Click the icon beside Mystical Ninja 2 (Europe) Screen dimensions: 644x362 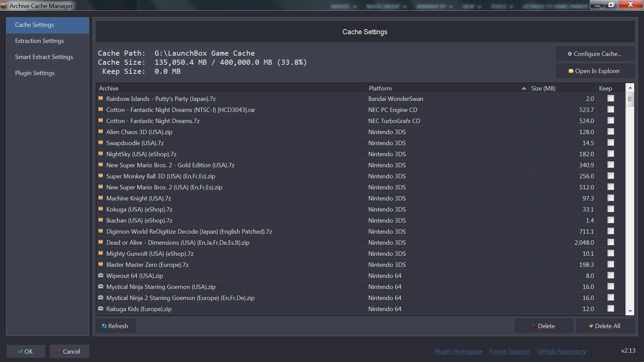tap(101, 297)
